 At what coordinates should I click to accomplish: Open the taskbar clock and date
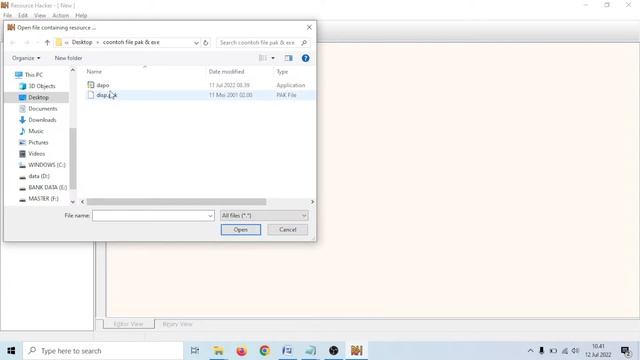(x=598, y=351)
